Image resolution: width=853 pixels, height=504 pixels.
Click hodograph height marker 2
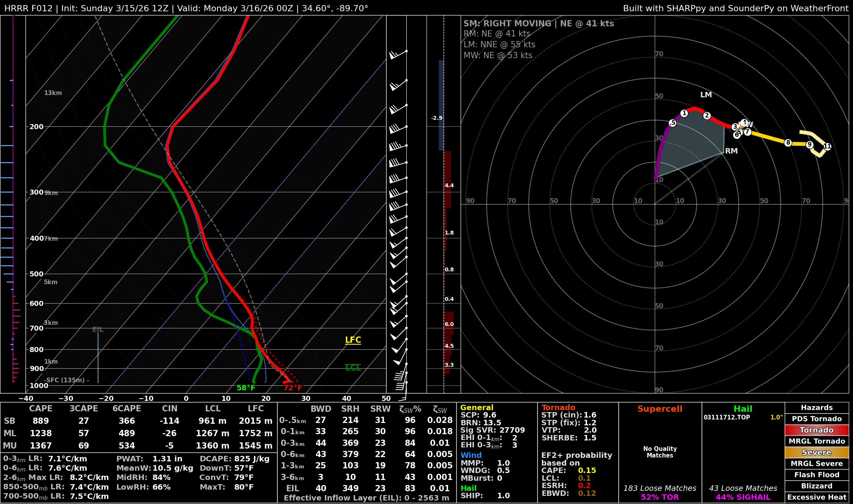707,116
